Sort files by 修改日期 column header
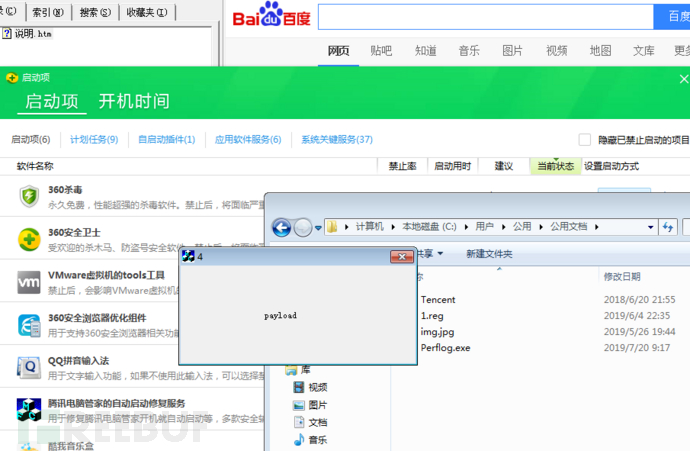690x451 pixels. click(x=622, y=277)
